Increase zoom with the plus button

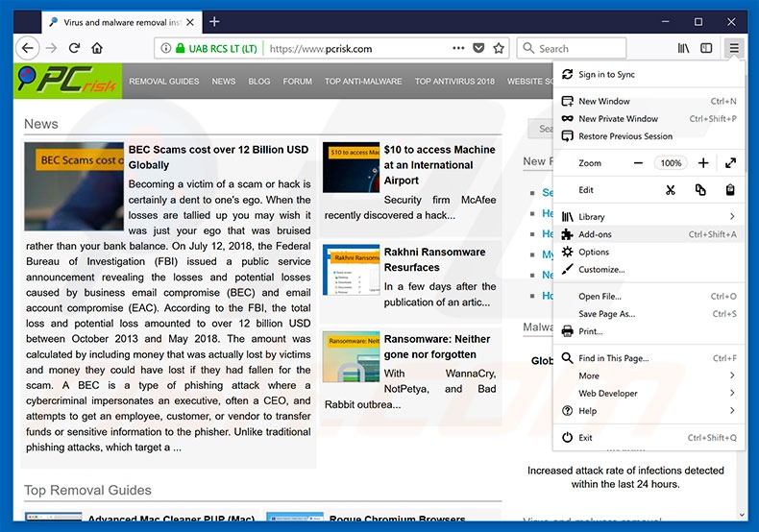click(x=703, y=163)
